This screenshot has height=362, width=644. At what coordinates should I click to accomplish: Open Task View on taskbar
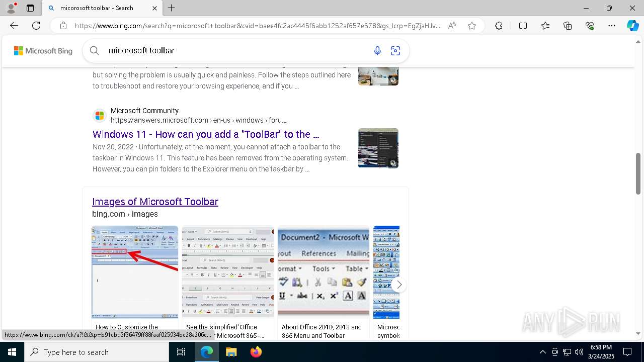click(181, 352)
